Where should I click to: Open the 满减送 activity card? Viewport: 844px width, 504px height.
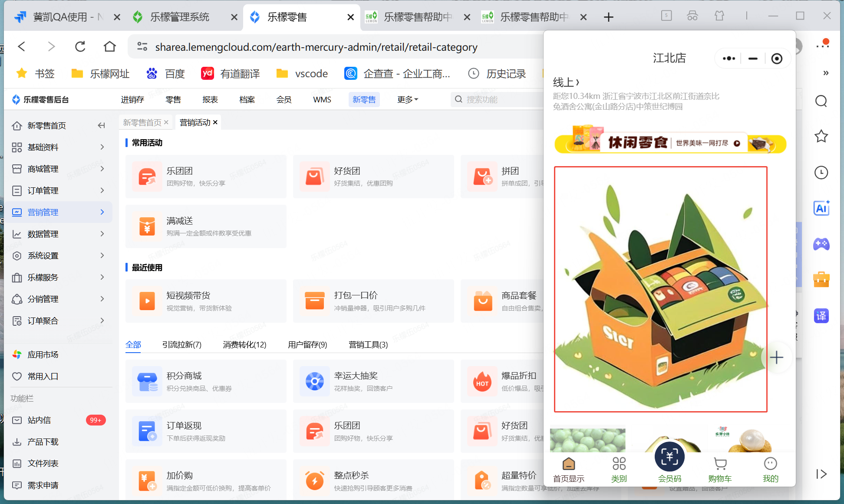click(x=206, y=226)
